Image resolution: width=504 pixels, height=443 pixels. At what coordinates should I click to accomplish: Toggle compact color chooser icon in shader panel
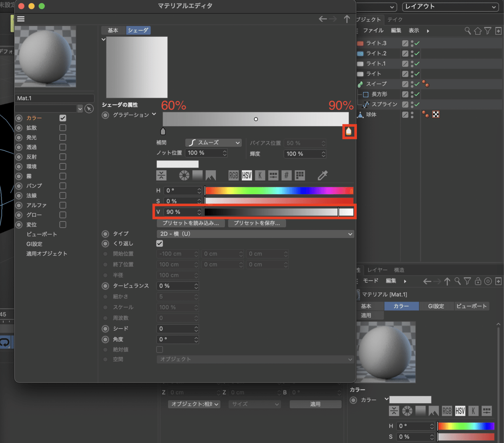(161, 175)
